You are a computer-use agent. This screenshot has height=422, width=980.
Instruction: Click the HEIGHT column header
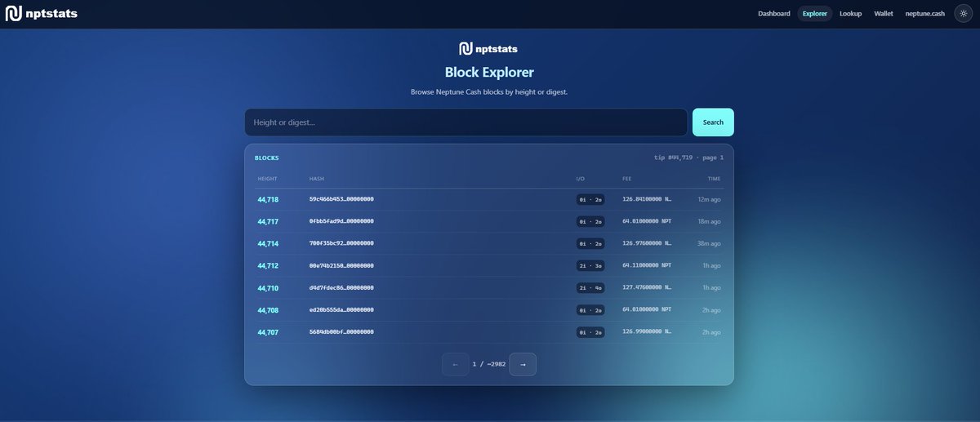tap(267, 178)
